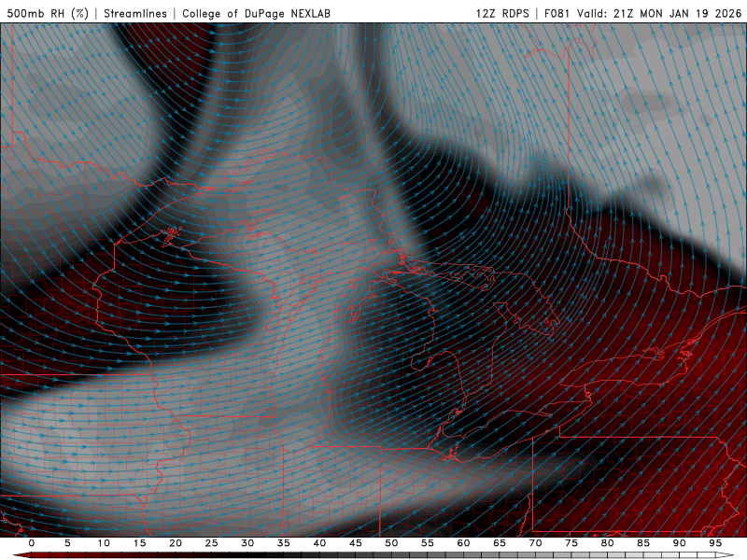Click the '12Z RDPS' model run label
The image size is (747, 560).
click(x=502, y=13)
